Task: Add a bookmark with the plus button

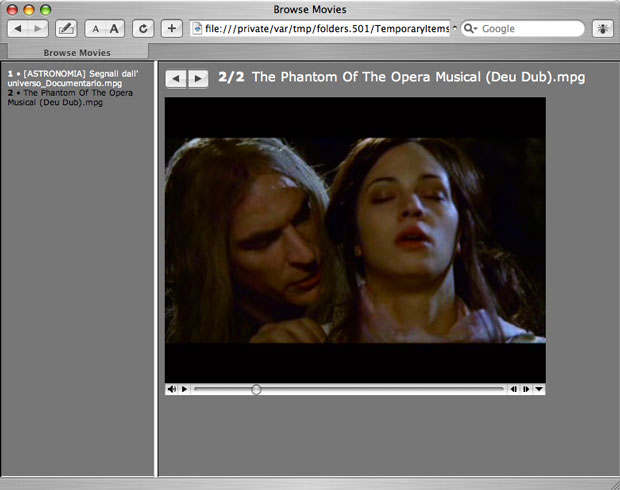Action: point(172,28)
